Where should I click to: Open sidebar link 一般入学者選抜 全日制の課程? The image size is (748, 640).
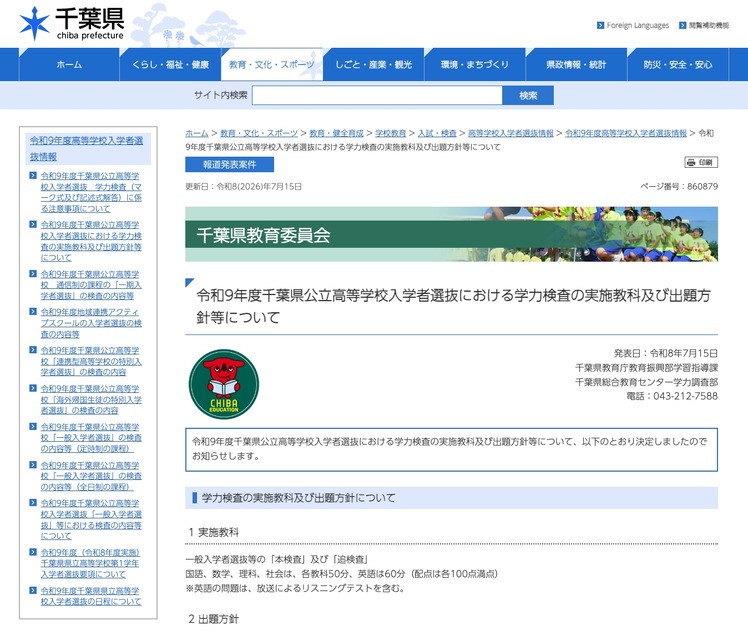[x=91, y=475]
